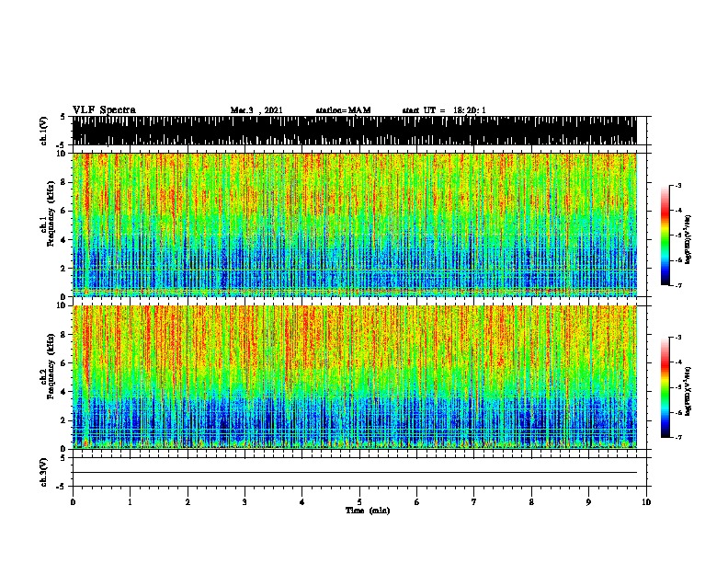The image size is (728, 563).
Task: Click inside the ch.1 spectrogram panel
Action: 355,224
